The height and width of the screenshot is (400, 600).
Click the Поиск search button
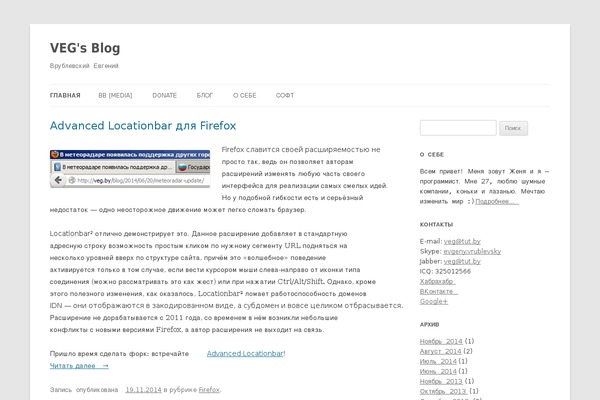click(x=513, y=128)
